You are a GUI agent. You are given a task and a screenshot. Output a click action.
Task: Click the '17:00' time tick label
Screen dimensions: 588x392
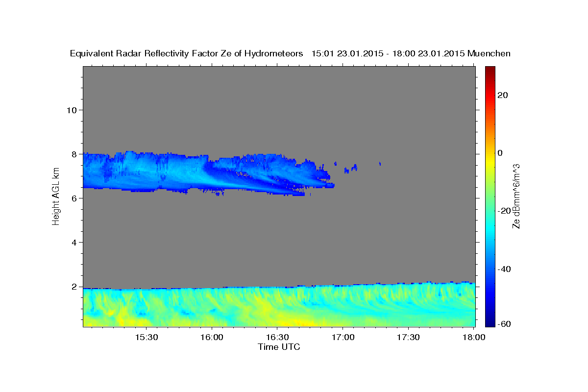point(343,338)
